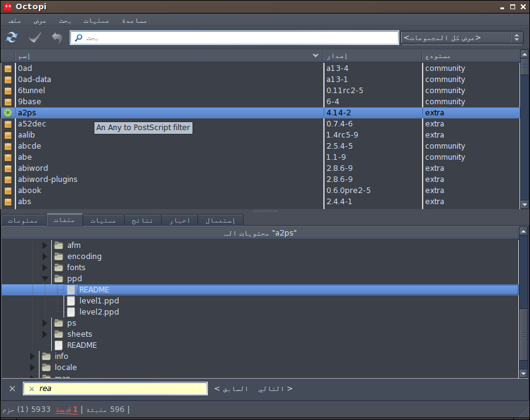The height and width of the screenshot is (420, 530).
Task: Expand the ps folder
Action: tap(44, 323)
